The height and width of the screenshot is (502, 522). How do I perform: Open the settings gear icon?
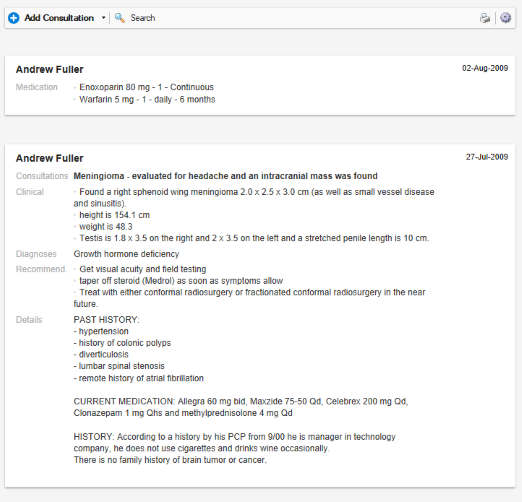click(505, 18)
